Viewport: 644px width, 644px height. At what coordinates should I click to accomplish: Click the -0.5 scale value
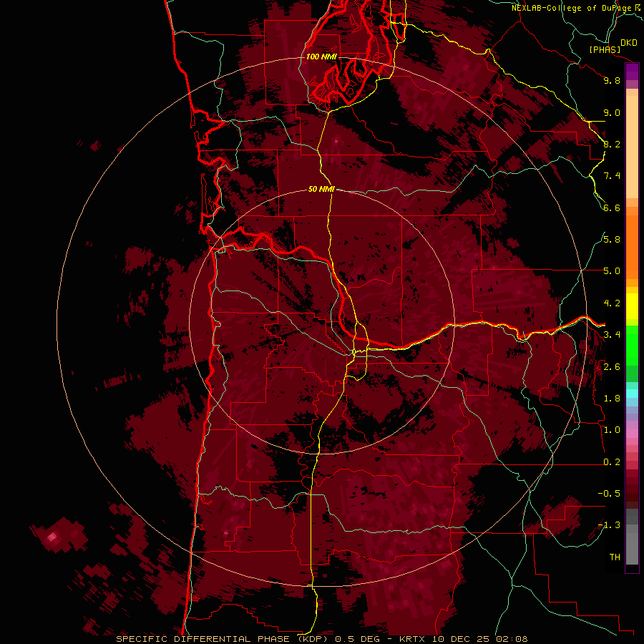pos(609,494)
